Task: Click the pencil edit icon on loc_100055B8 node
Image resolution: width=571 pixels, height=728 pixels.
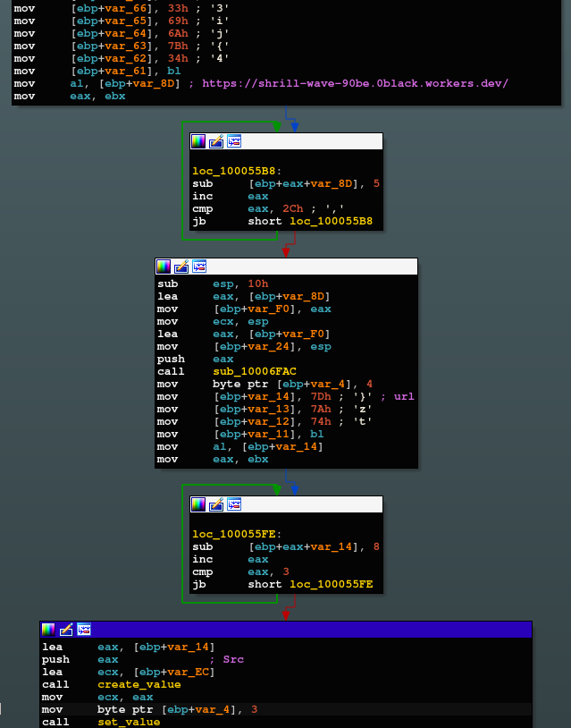Action: pyautogui.click(x=216, y=141)
